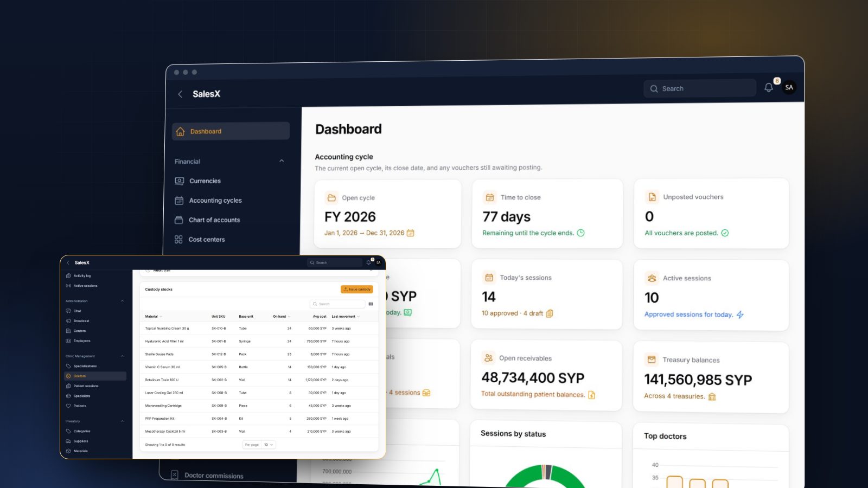Screen dimensions: 868x488
Task: Click the Botulinum Toxin 100 U material cell
Action: [162, 380]
